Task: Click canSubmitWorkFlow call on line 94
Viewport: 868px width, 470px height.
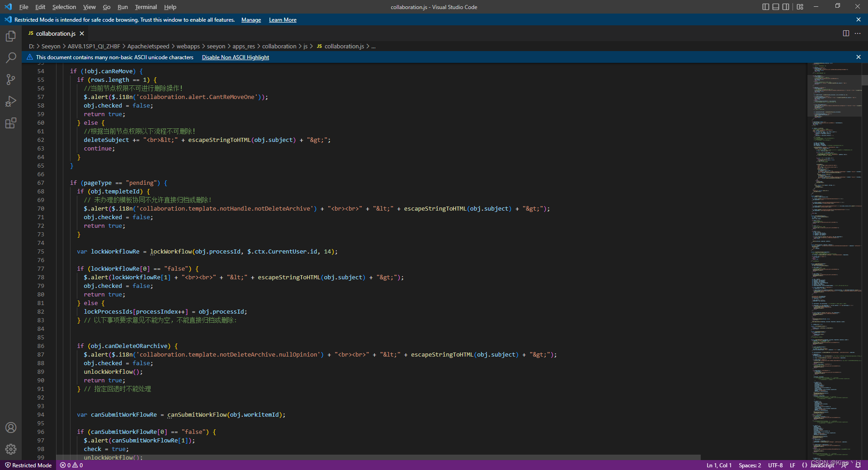Action: coord(197,415)
